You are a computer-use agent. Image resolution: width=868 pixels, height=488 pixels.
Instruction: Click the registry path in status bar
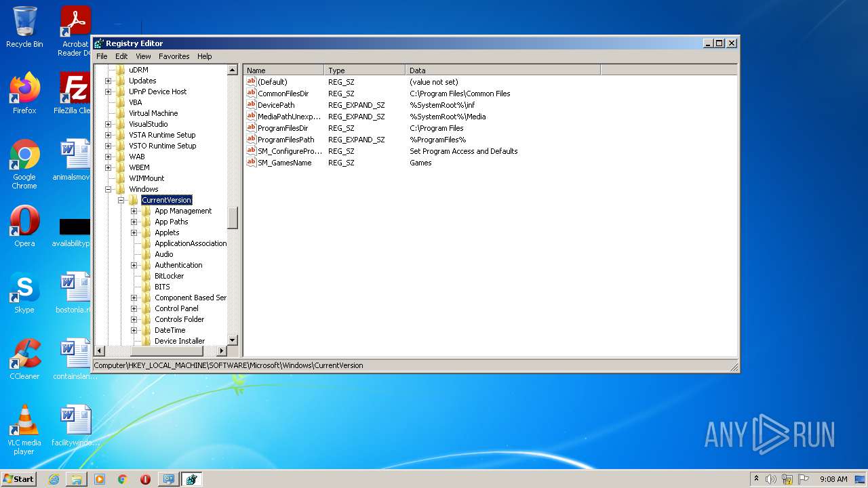[x=229, y=365]
